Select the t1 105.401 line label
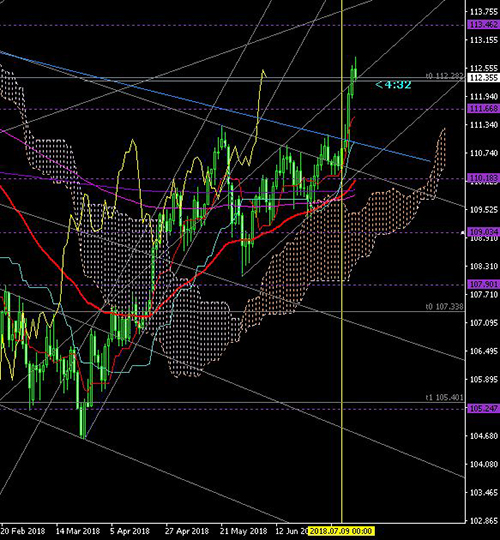 [x=445, y=398]
